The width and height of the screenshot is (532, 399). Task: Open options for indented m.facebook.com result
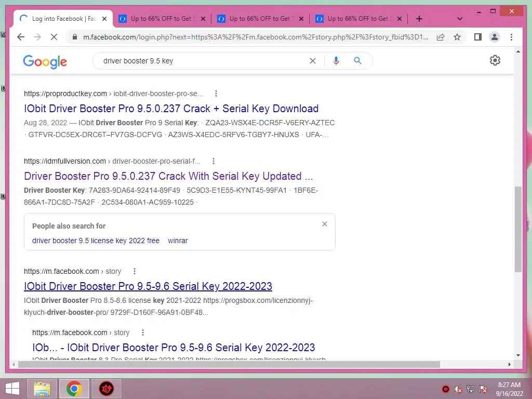(142, 333)
